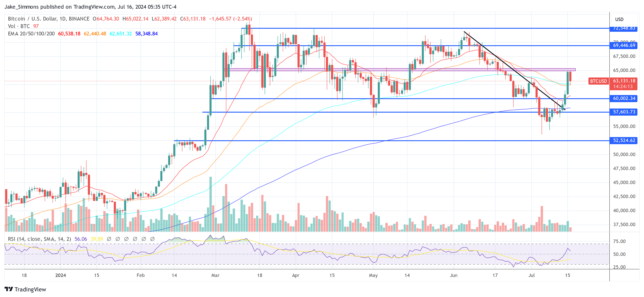Image resolution: width=644 pixels, height=297 pixels.
Task: Click the 40,000.00 price axis label
Action: pos(624,211)
